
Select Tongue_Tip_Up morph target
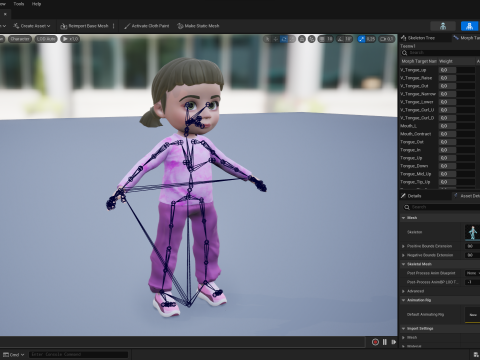pos(415,182)
